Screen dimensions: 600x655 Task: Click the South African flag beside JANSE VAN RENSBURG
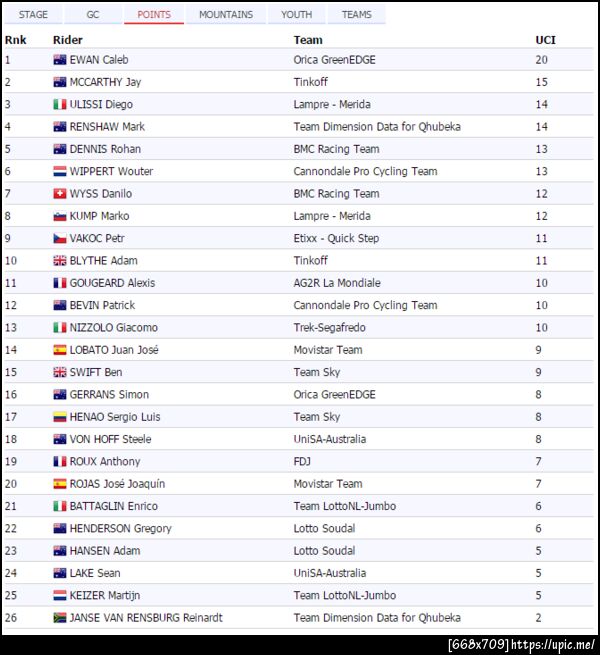(x=60, y=618)
